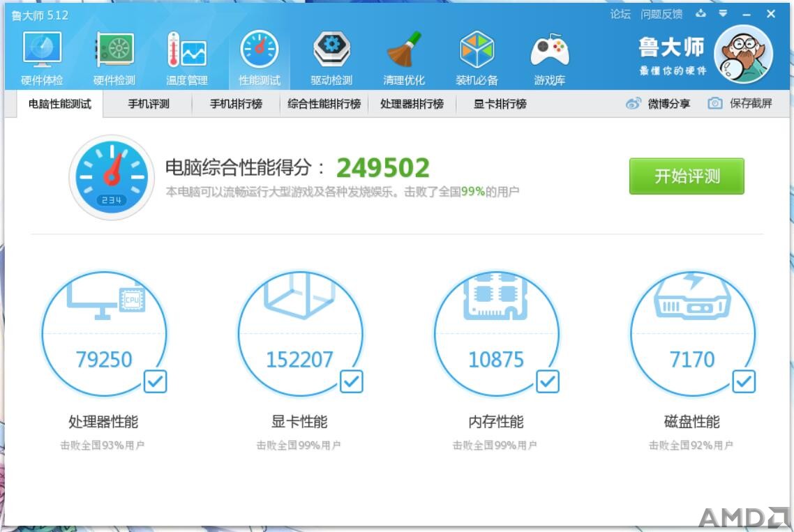The height and width of the screenshot is (532, 794).
Task: Open the 硬件检测 hardware detection icon
Action: (x=115, y=50)
